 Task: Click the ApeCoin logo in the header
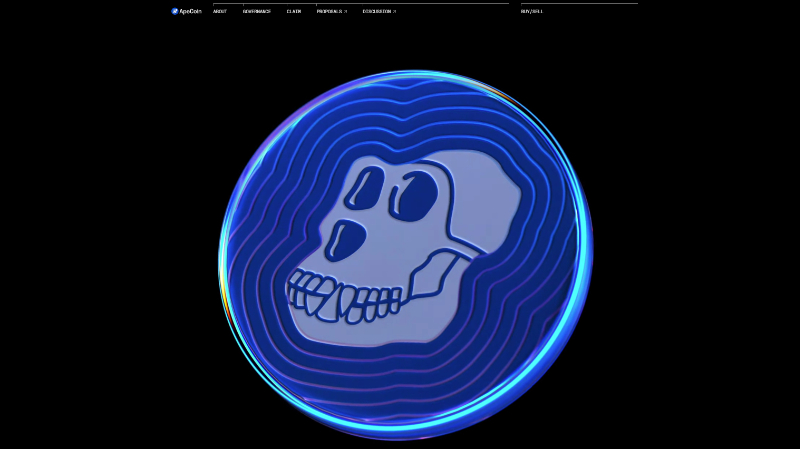(x=186, y=11)
